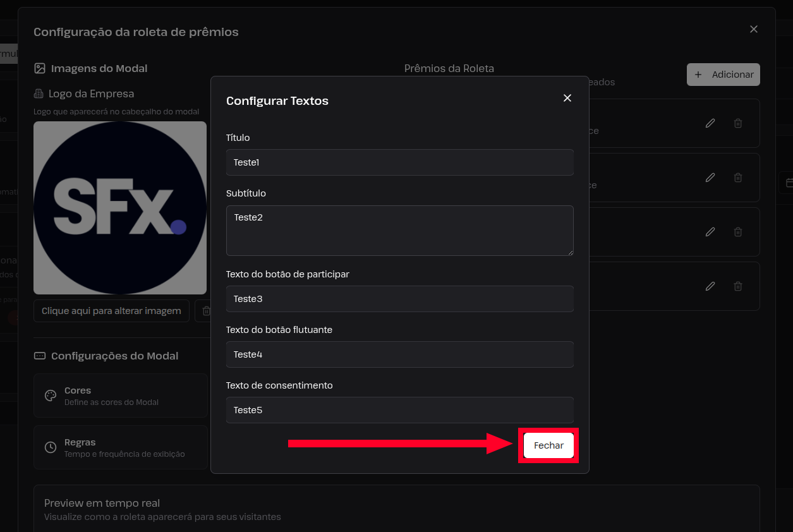Image resolution: width=793 pixels, height=532 pixels.
Task: Click the 'Configurações do Modal' section heading
Action: (114, 356)
